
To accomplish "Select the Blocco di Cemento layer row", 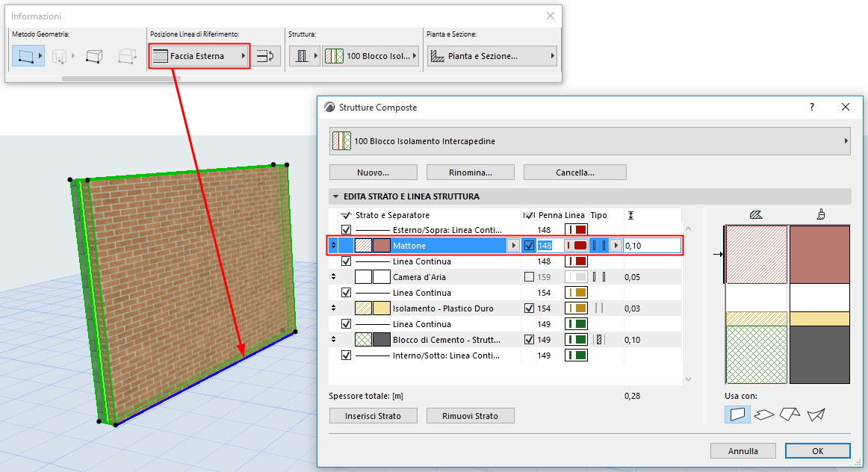I will (505, 340).
